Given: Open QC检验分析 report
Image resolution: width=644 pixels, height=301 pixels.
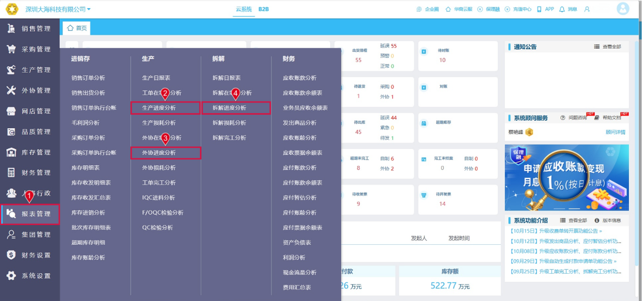Looking at the screenshot, I should tap(157, 227).
